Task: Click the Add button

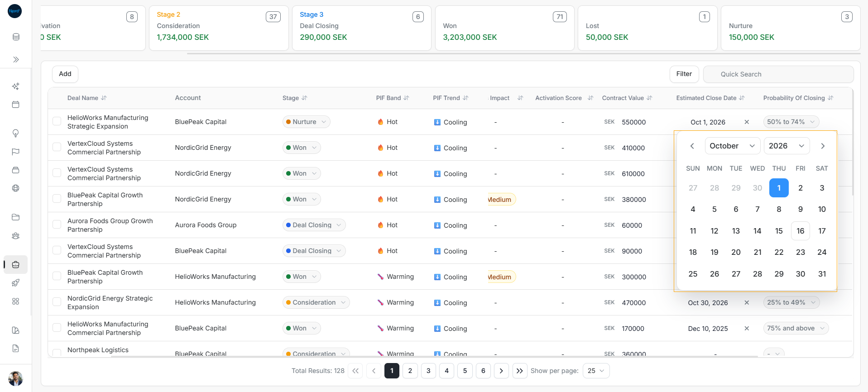Action: (65, 74)
